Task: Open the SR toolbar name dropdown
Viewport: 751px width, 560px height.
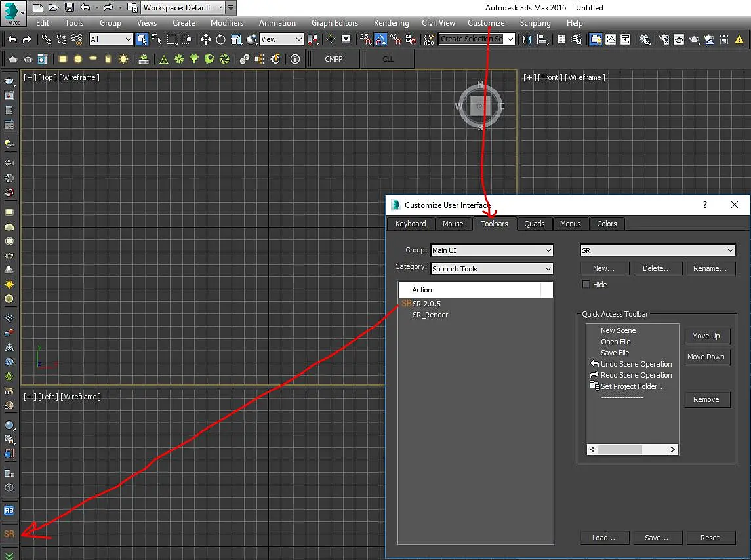Action: [x=658, y=250]
